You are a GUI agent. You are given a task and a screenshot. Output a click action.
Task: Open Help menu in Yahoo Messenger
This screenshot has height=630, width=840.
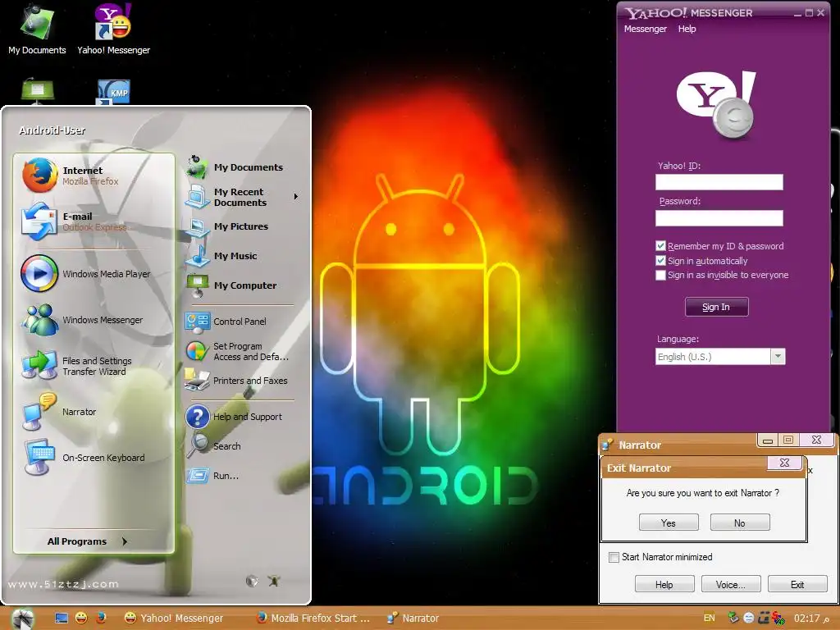coord(687,29)
